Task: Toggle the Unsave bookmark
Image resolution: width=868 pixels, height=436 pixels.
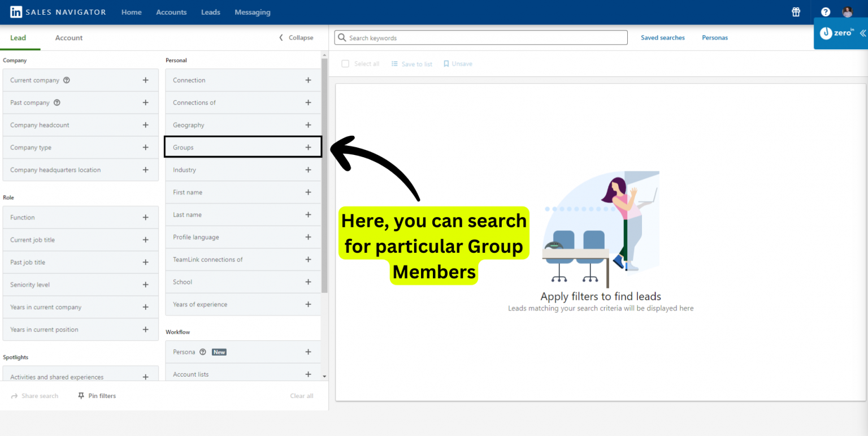Action: click(x=446, y=63)
